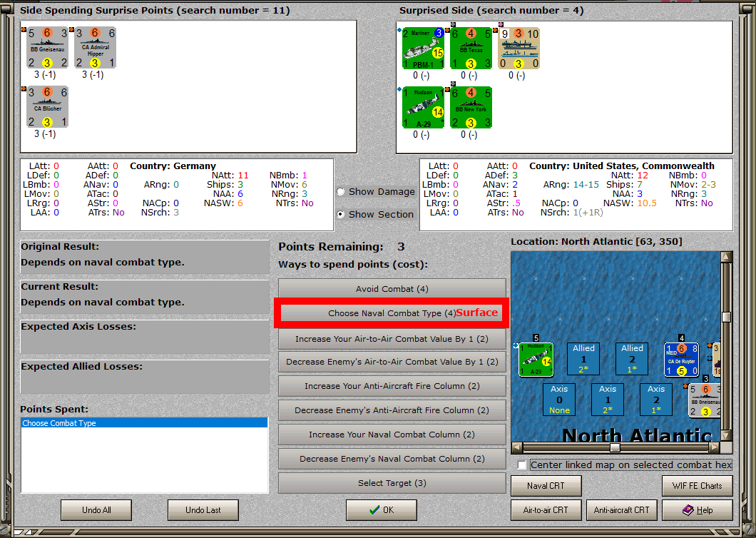Viewport: 756px width, 538px height.
Task: Select the BB Texas ship counter
Action: tap(471, 49)
